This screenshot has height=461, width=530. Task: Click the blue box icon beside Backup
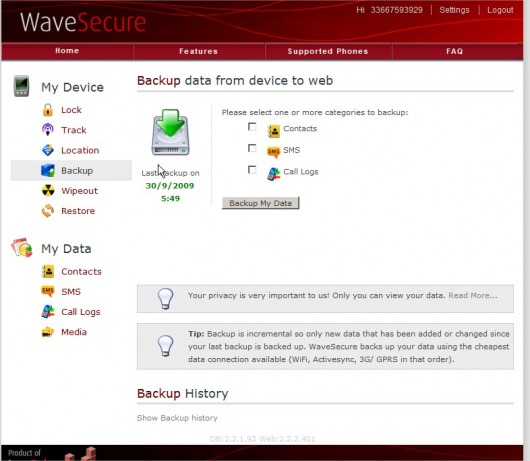click(48, 170)
